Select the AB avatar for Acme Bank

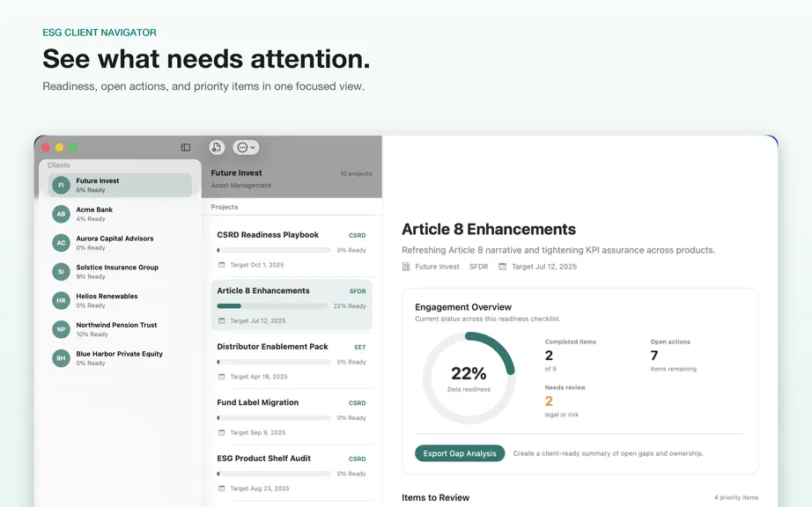tap(61, 214)
